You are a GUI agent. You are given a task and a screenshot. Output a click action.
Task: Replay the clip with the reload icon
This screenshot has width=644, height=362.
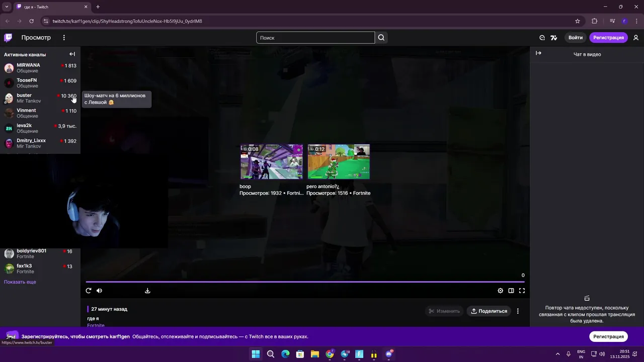pyautogui.click(x=89, y=291)
